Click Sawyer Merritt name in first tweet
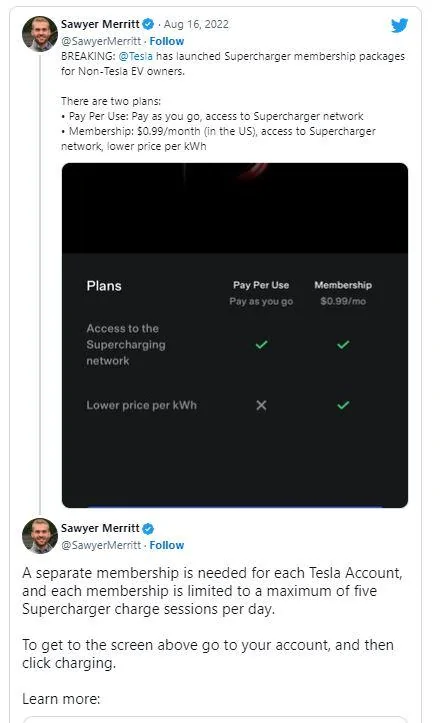 100,24
